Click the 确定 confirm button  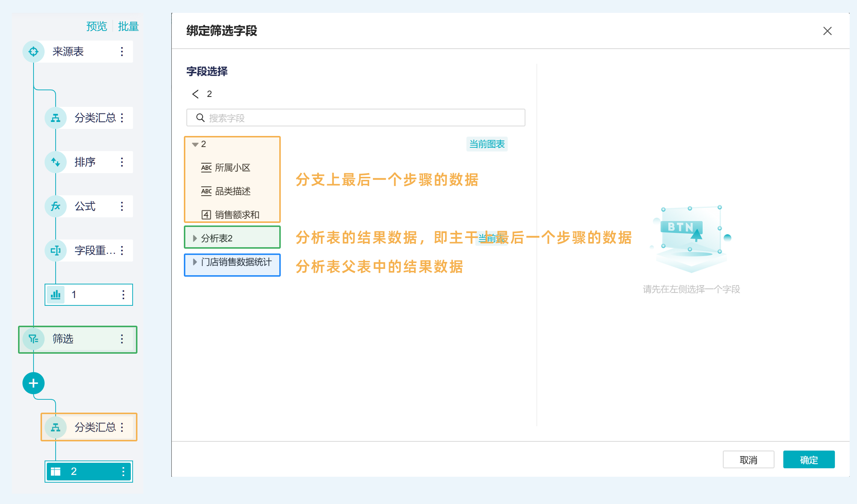(x=809, y=459)
